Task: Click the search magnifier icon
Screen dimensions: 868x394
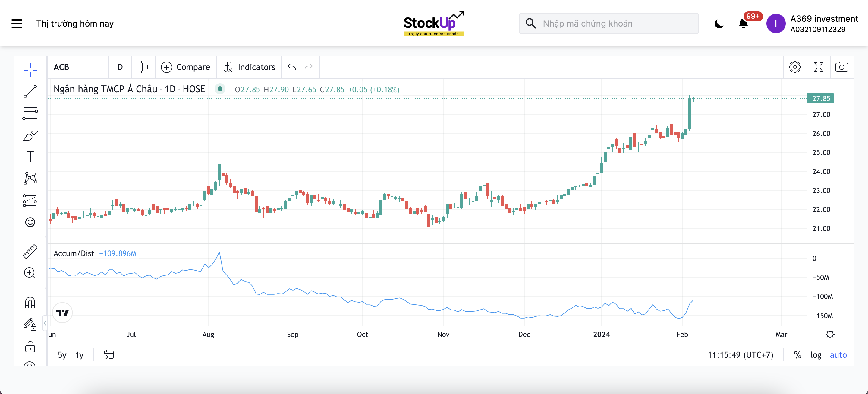Action: (531, 24)
